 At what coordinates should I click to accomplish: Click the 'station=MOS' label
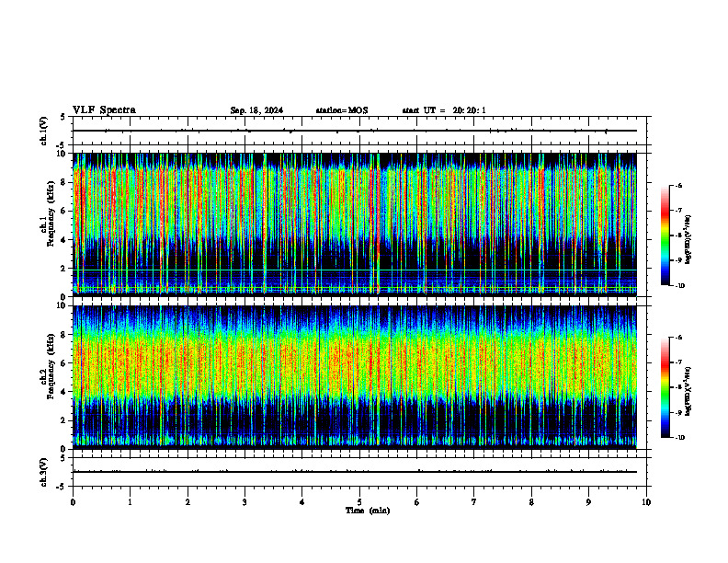(342, 110)
